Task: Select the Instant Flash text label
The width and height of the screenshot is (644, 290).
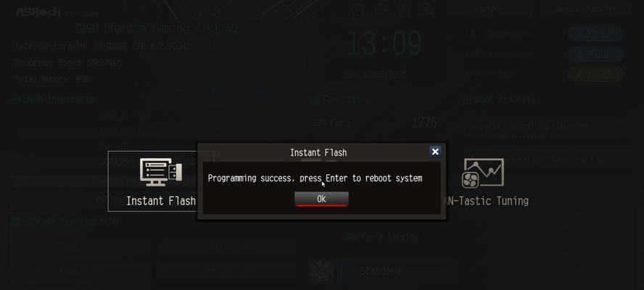Action: point(161,201)
